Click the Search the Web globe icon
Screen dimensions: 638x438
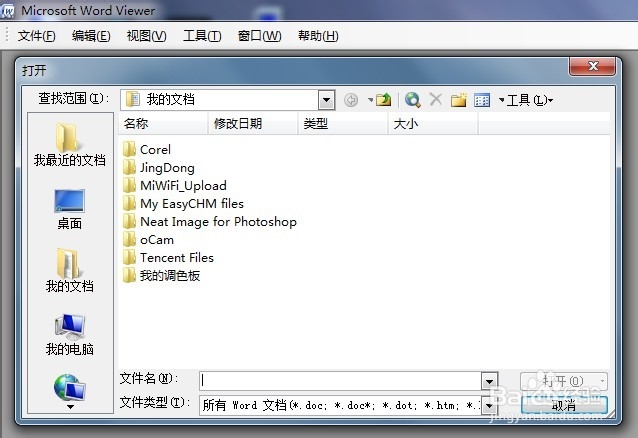[x=413, y=99]
